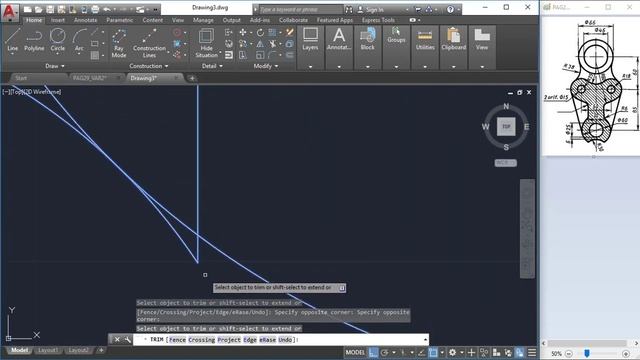Screen dimensions: 640x360
Task: Click the search binoculars icon
Action: (349, 9)
